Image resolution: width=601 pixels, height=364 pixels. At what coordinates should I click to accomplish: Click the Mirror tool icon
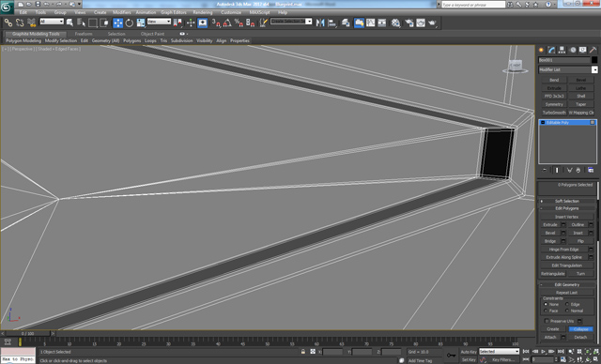(x=320, y=23)
